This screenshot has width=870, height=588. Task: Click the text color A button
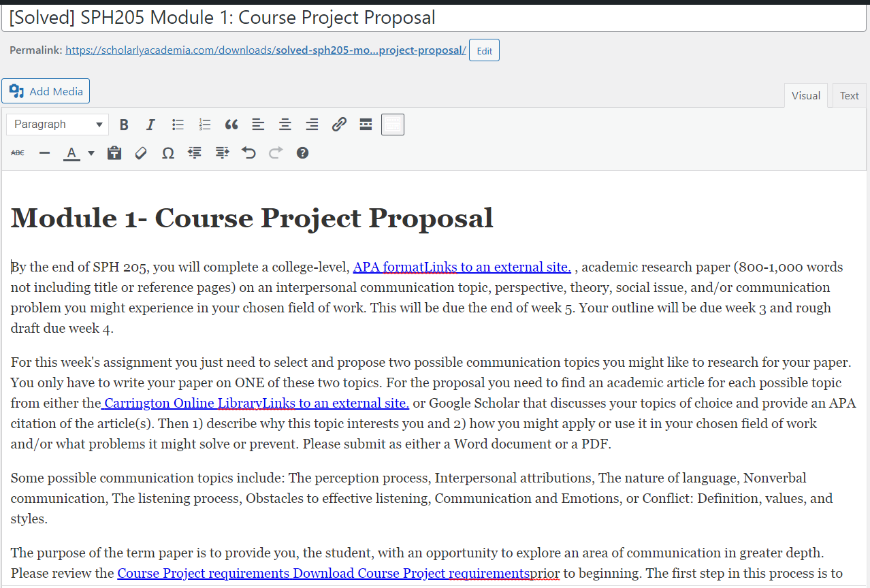coord(71,153)
